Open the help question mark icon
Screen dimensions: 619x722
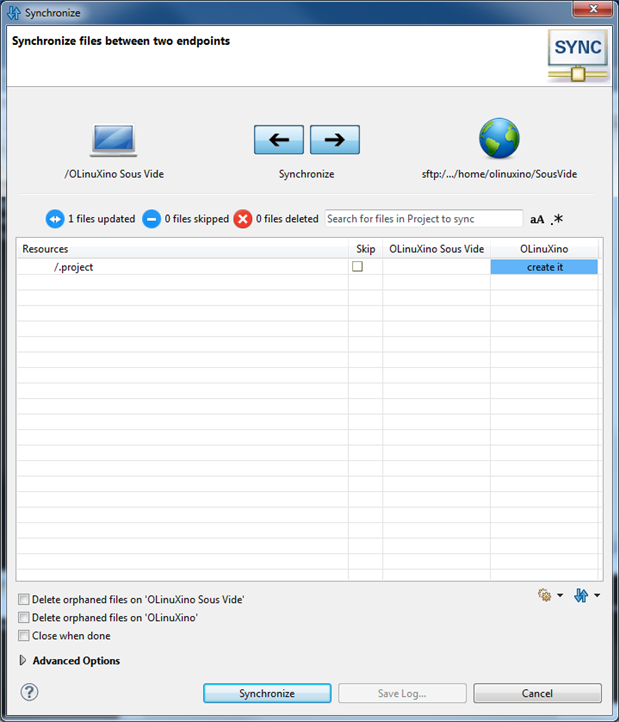(x=29, y=692)
